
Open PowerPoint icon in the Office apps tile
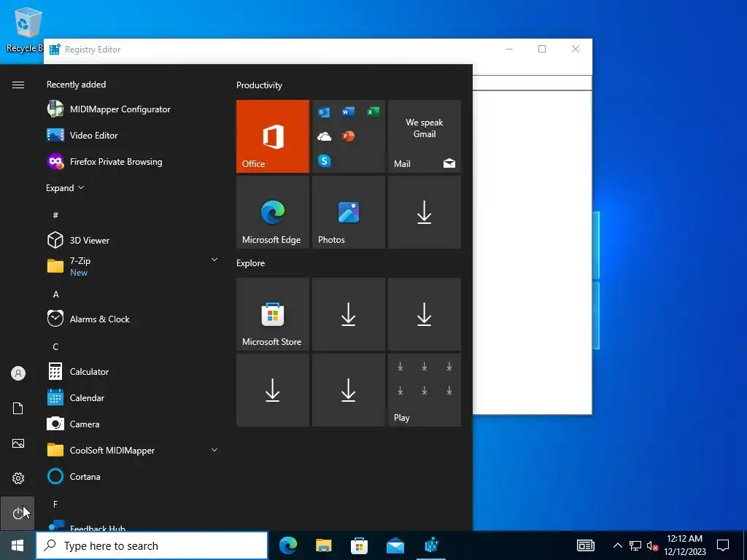tap(348, 136)
